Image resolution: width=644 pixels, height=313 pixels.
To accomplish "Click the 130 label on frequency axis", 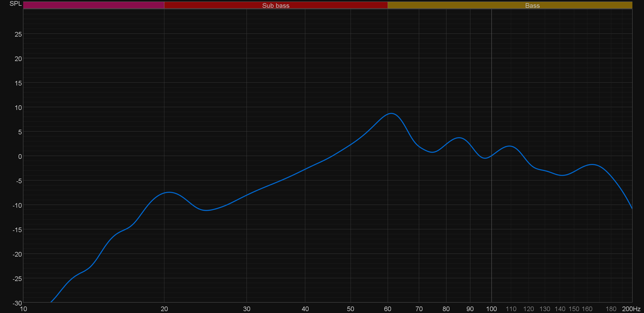I will tap(545, 309).
